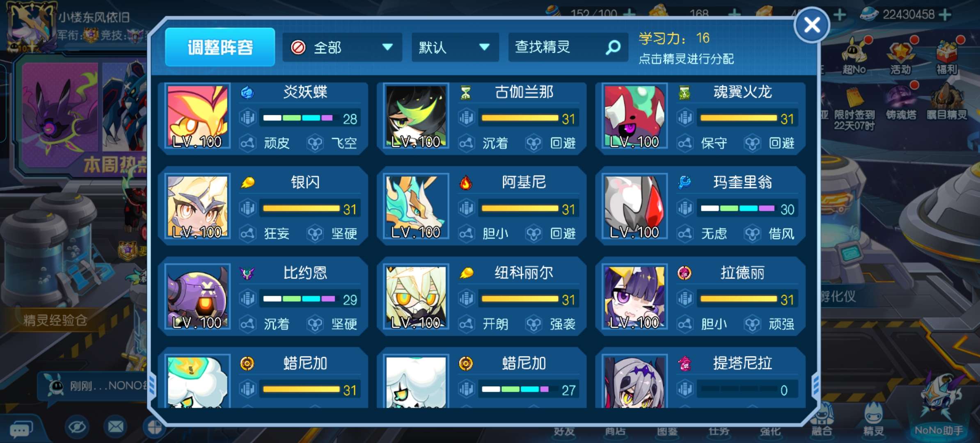The width and height of the screenshot is (980, 443).
Task: Focus the 查找精灵 search field
Action: click(x=568, y=48)
